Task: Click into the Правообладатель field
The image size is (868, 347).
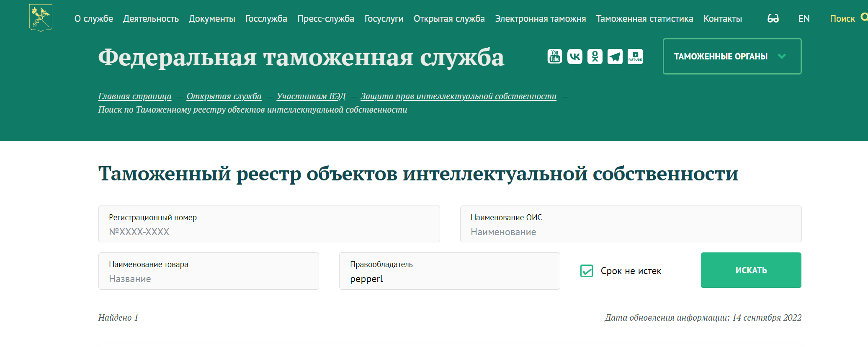Action: pos(449,271)
